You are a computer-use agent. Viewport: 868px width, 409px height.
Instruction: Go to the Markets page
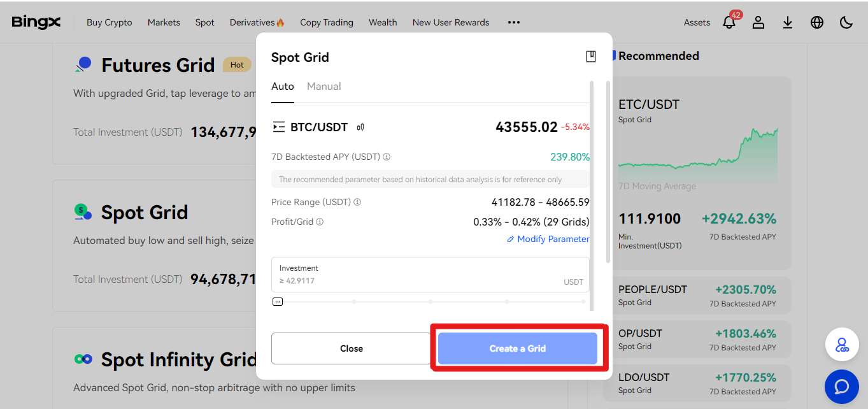[x=164, y=22]
